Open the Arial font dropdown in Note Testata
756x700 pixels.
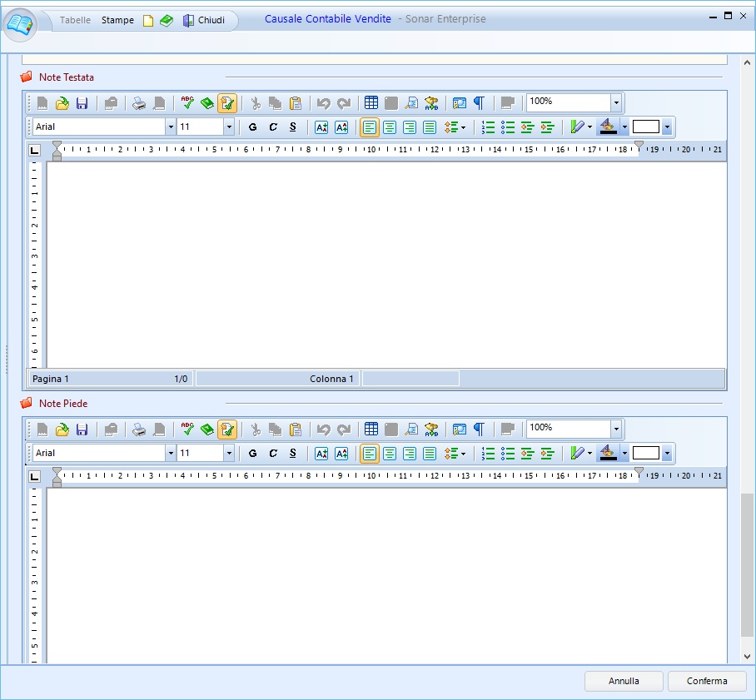pos(171,127)
